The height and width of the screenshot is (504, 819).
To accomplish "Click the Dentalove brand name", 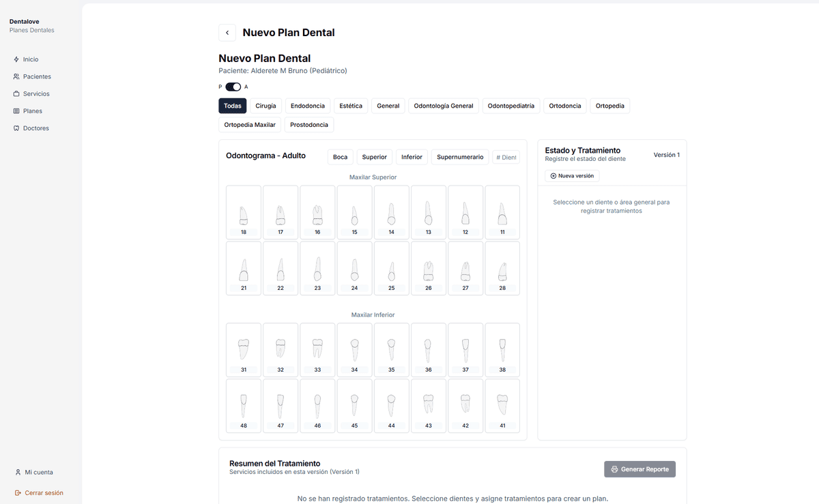I will (25, 22).
